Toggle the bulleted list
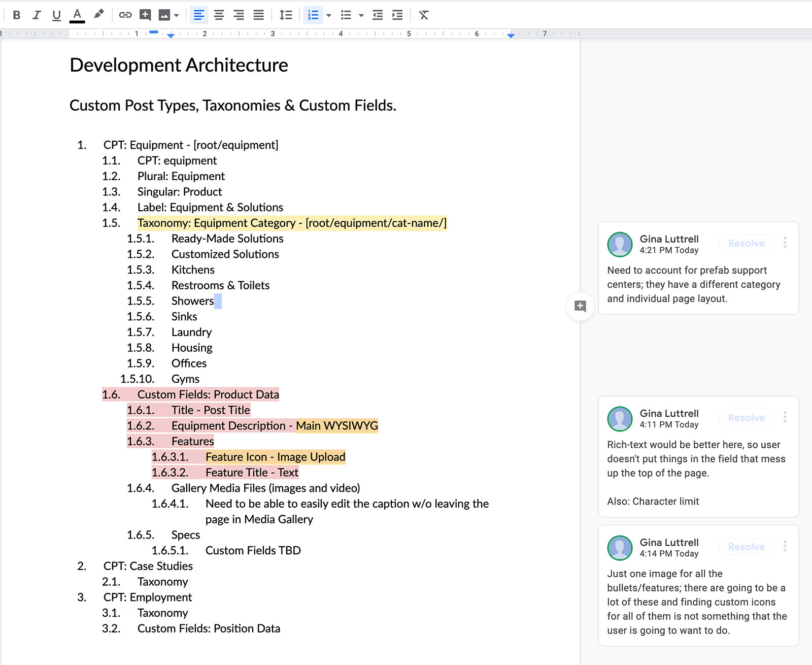812x665 pixels. (346, 15)
